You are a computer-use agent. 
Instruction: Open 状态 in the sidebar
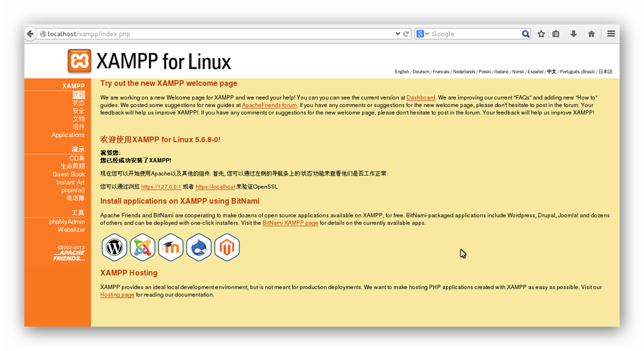coord(79,103)
